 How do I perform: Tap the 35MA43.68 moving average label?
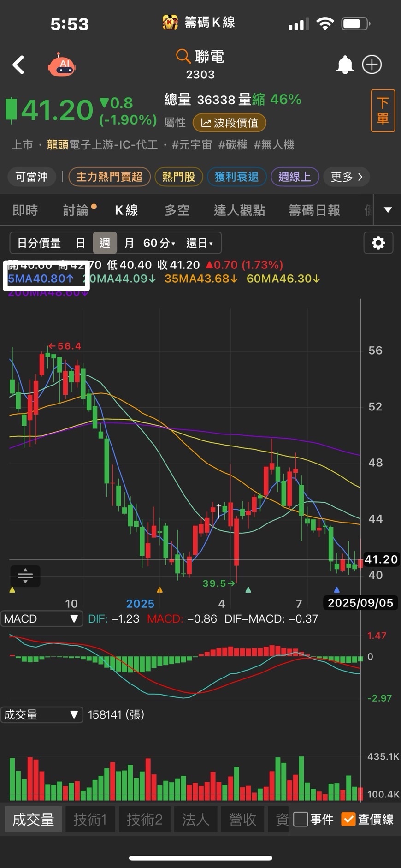tap(201, 279)
